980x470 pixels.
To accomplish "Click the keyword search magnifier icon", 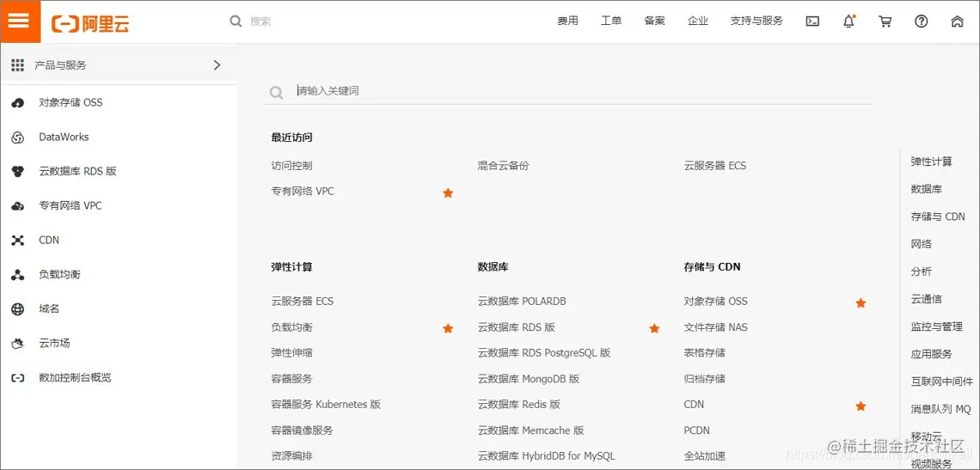I will 276,93.
